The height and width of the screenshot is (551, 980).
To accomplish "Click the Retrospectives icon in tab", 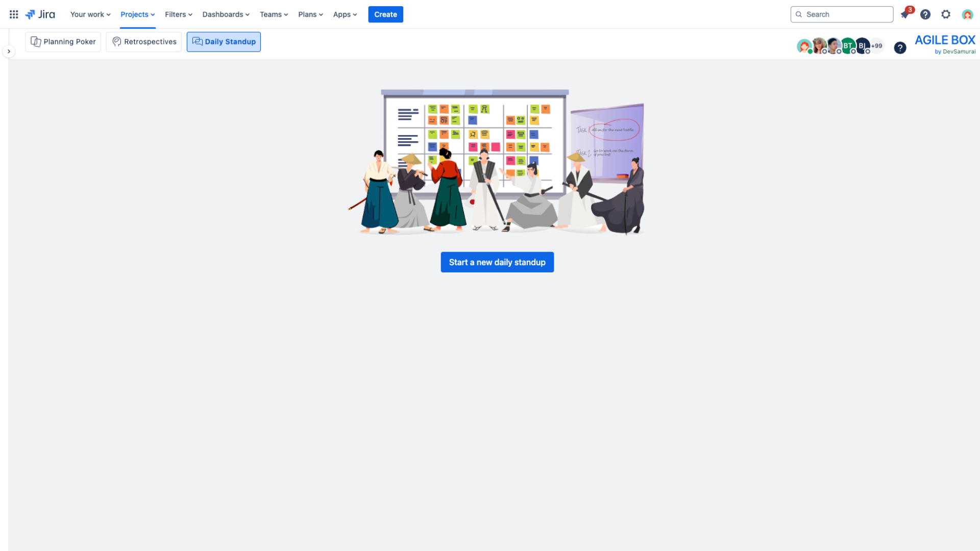I will click(116, 41).
